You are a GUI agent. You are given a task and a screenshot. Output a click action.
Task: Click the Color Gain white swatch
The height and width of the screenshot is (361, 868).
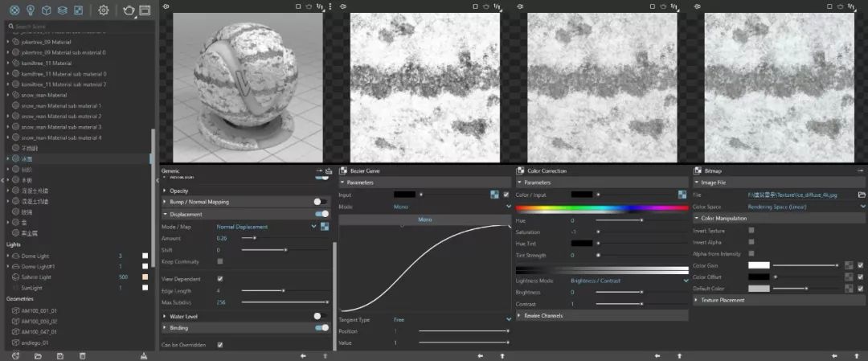pyautogui.click(x=758, y=265)
